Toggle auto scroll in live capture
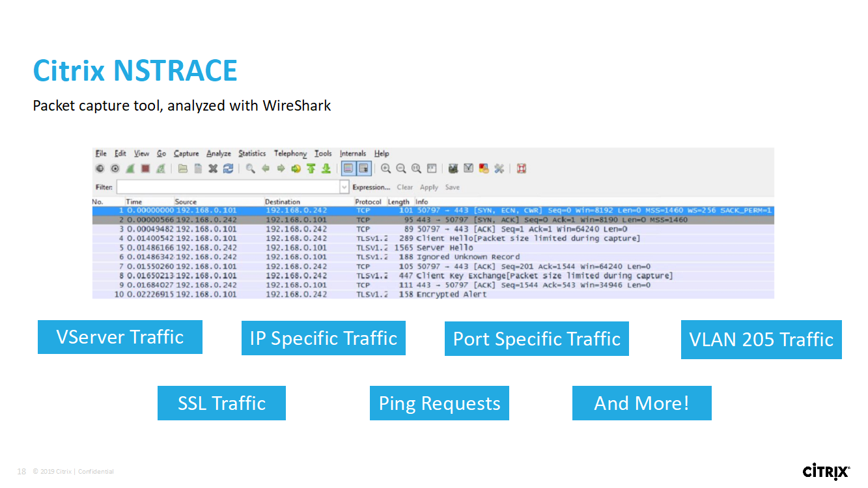This screenshot has width=868, height=488. tap(363, 169)
